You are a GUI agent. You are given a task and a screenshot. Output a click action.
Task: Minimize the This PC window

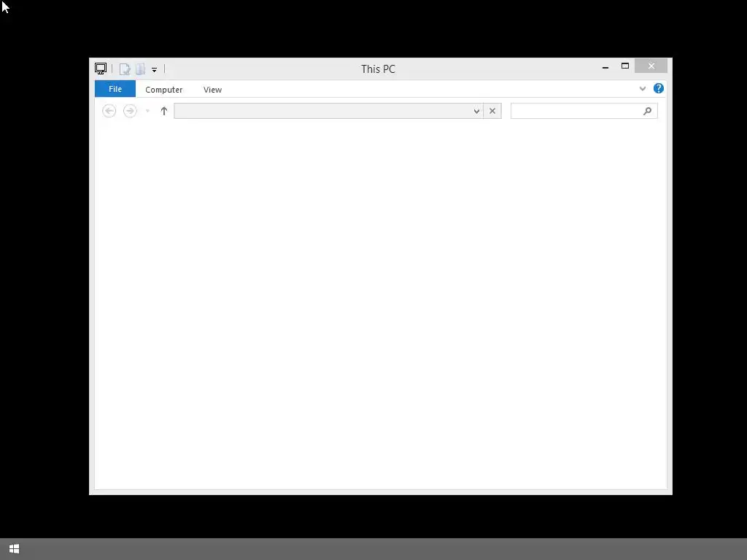[x=605, y=66]
